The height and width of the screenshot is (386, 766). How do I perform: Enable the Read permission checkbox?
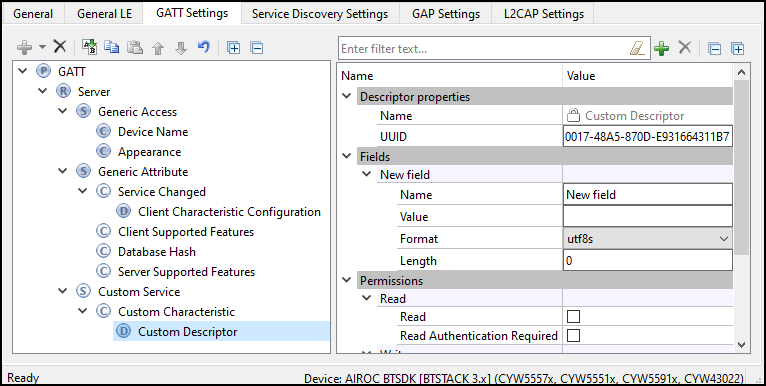(573, 317)
